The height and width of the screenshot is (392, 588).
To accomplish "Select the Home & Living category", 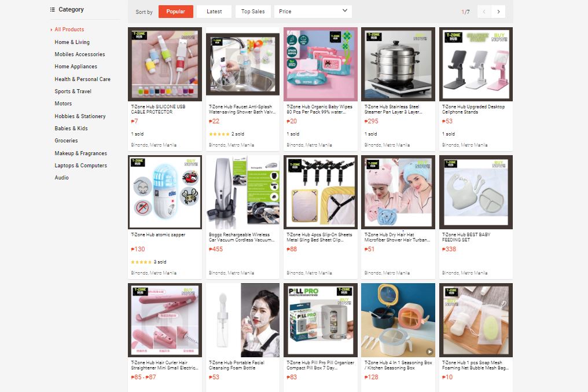I will [x=72, y=42].
